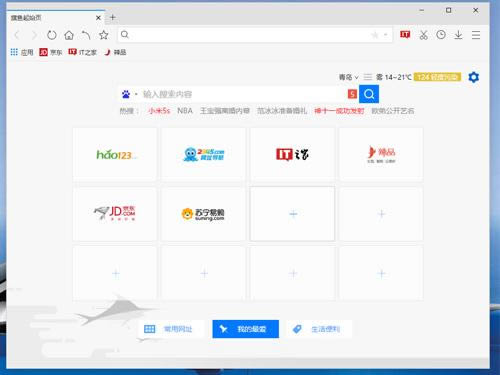This screenshot has width=500, height=375.
Task: Open start page settings gear
Action: tap(474, 77)
